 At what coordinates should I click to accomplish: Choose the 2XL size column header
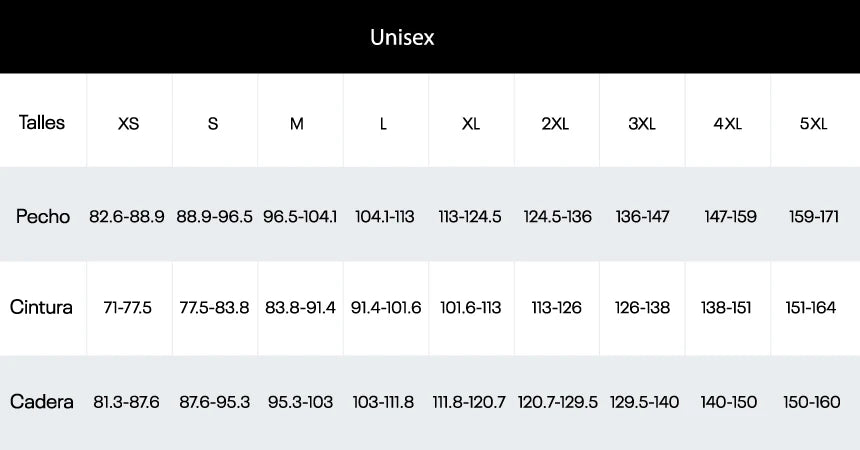click(x=555, y=124)
